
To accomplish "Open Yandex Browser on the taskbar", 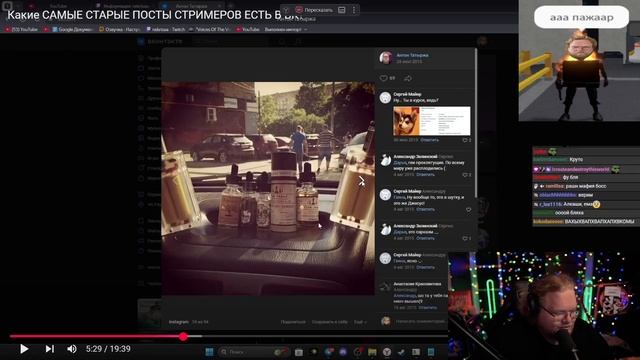I will coord(387,352).
